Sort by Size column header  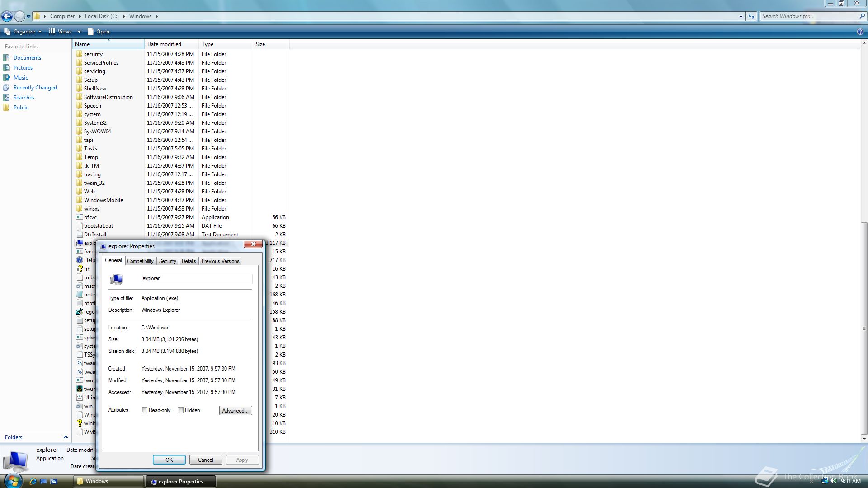coord(271,44)
